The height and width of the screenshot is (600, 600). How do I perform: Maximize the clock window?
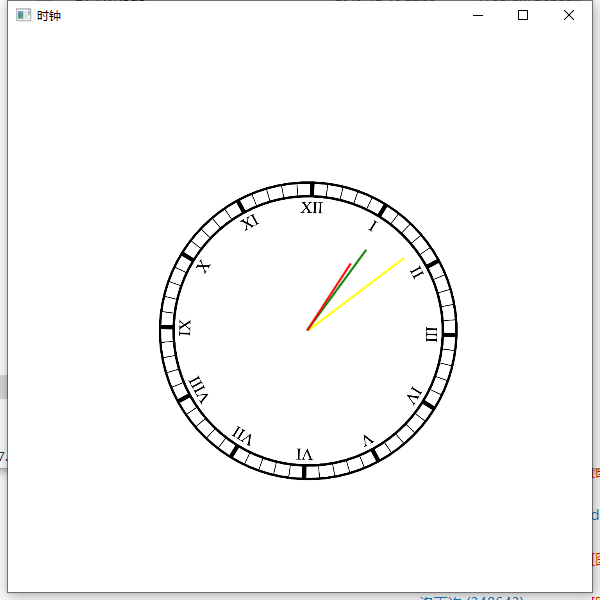point(523,15)
